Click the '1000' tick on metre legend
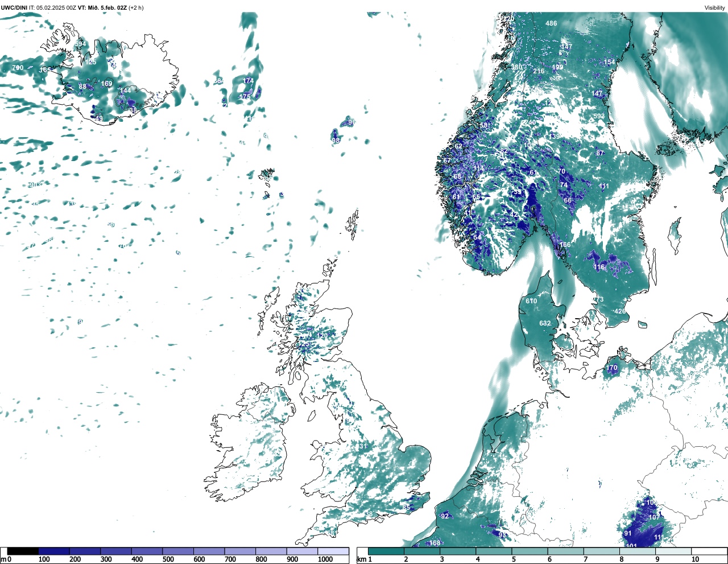Image resolution: width=728 pixels, height=564 pixels. (x=325, y=560)
